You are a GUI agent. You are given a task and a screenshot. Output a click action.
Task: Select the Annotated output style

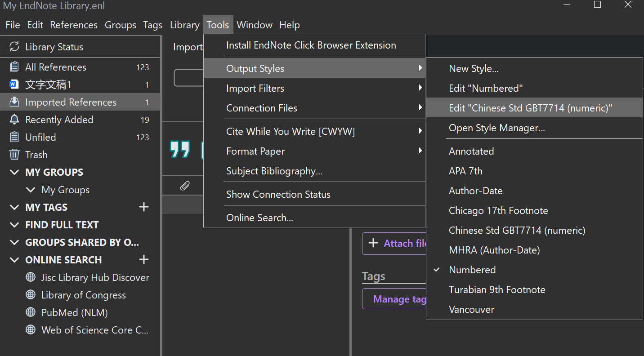(x=534, y=151)
